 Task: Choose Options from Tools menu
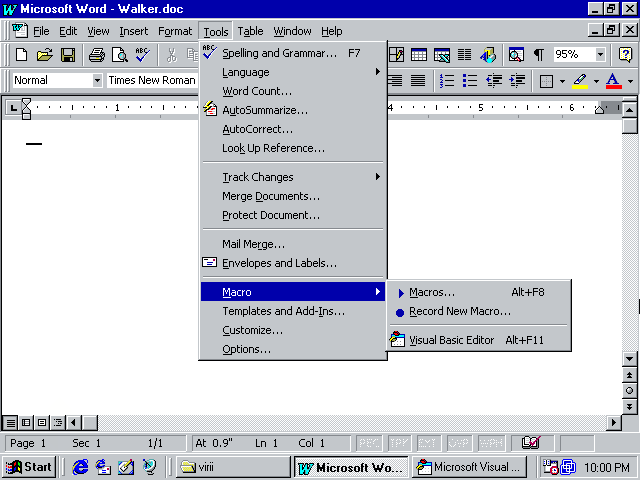click(293, 349)
